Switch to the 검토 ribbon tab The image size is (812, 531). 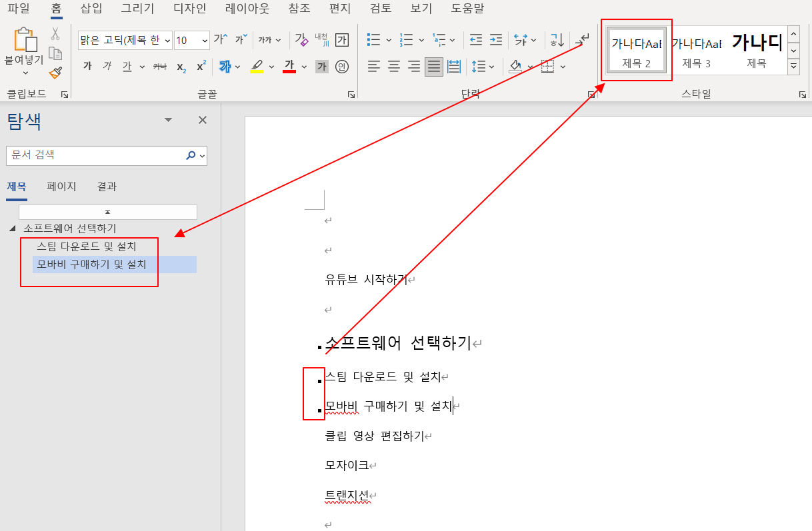[x=380, y=9]
